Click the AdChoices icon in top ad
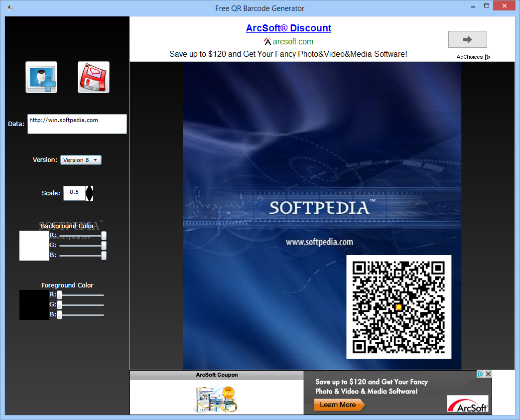Viewport: 520px width, 420px height. (x=488, y=57)
